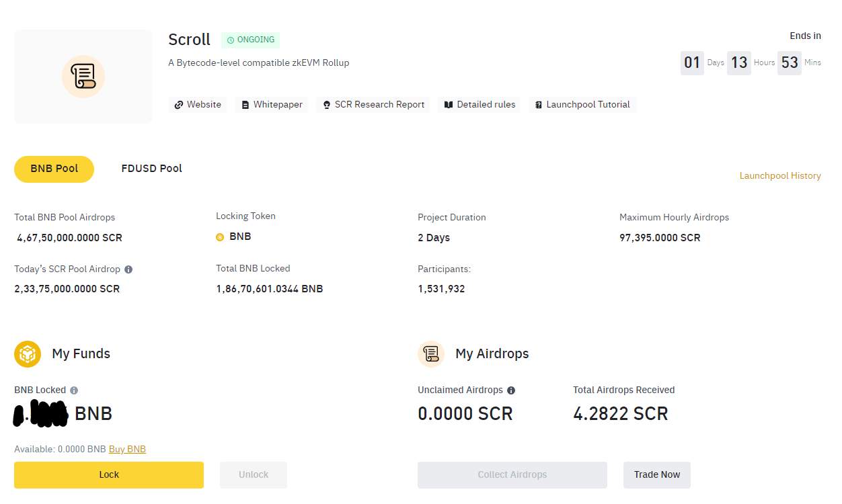
Task: Open the Whitepaper link
Action: coord(272,105)
